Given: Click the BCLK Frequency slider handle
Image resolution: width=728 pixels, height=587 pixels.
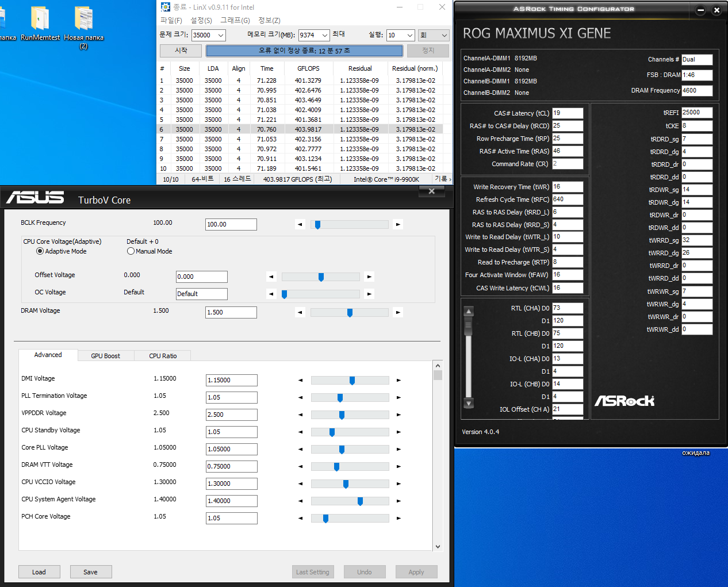Looking at the screenshot, I should (x=317, y=225).
